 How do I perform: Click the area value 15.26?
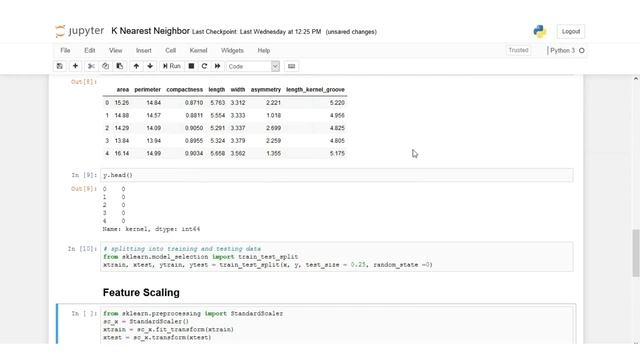[x=122, y=103]
